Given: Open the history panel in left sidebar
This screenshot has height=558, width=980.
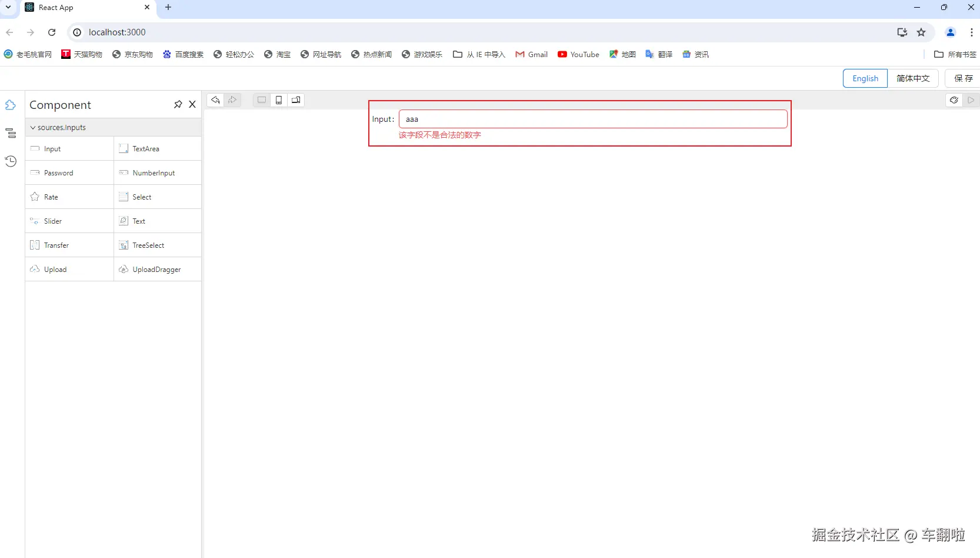Looking at the screenshot, I should pos(11,161).
